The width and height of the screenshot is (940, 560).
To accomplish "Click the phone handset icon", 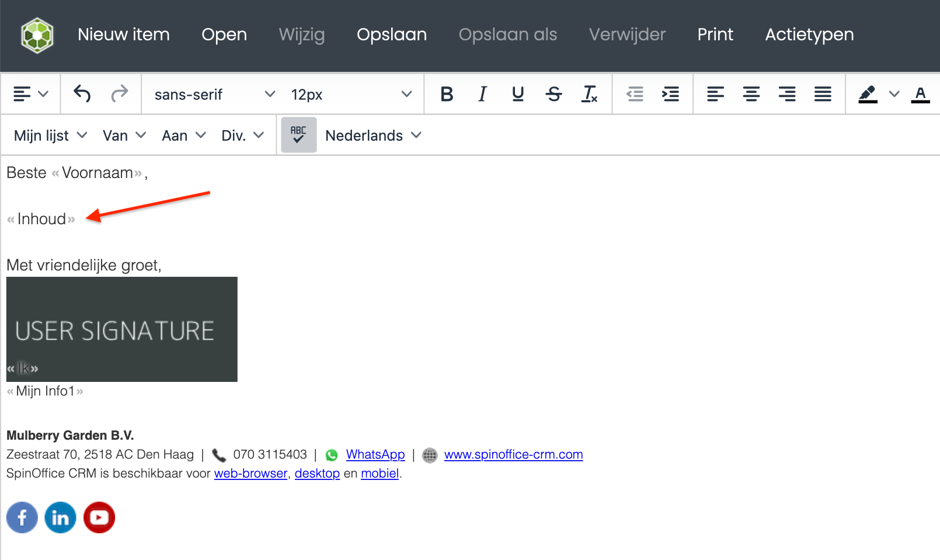I will [219, 455].
